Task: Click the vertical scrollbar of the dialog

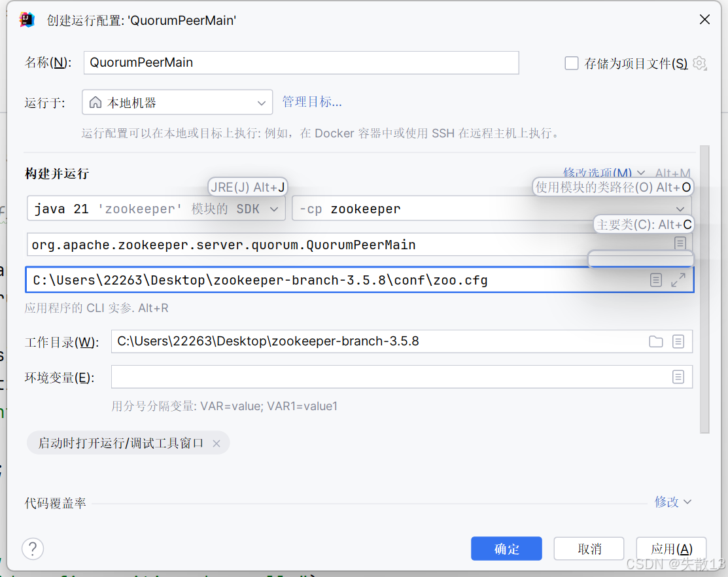Action: click(x=704, y=289)
